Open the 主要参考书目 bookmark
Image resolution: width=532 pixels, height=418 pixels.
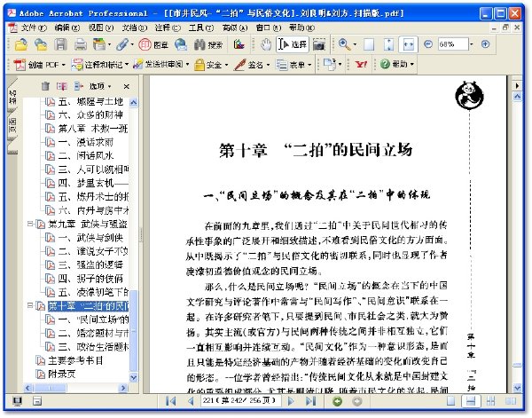(x=75, y=360)
